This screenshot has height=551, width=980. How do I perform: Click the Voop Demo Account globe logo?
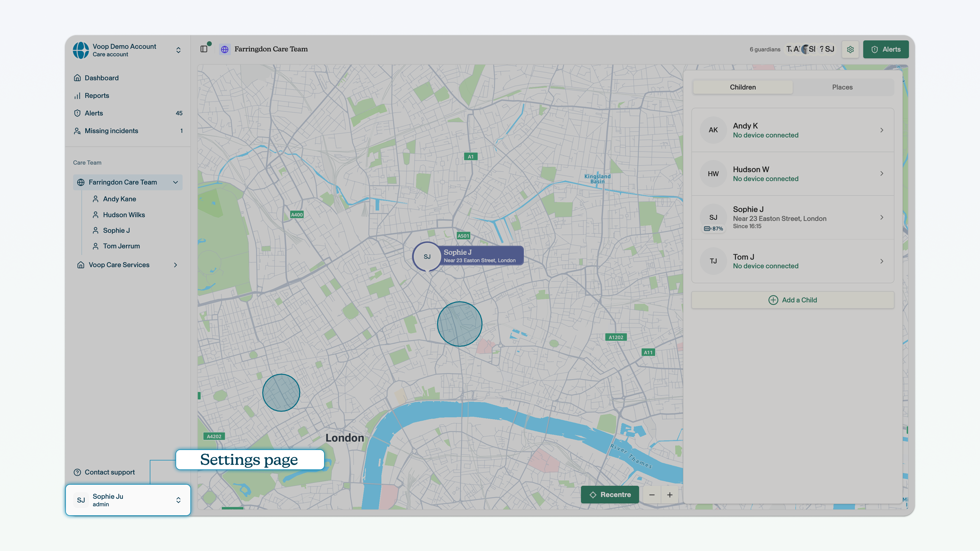(x=81, y=50)
